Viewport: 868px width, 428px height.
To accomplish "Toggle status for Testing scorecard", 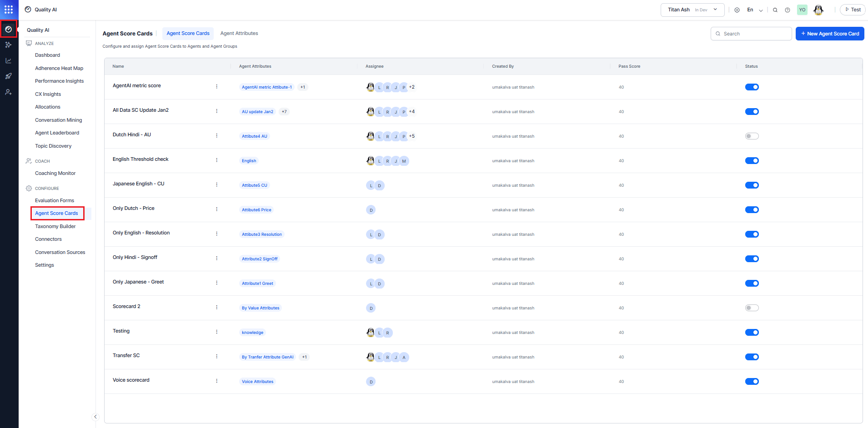I will pyautogui.click(x=752, y=333).
